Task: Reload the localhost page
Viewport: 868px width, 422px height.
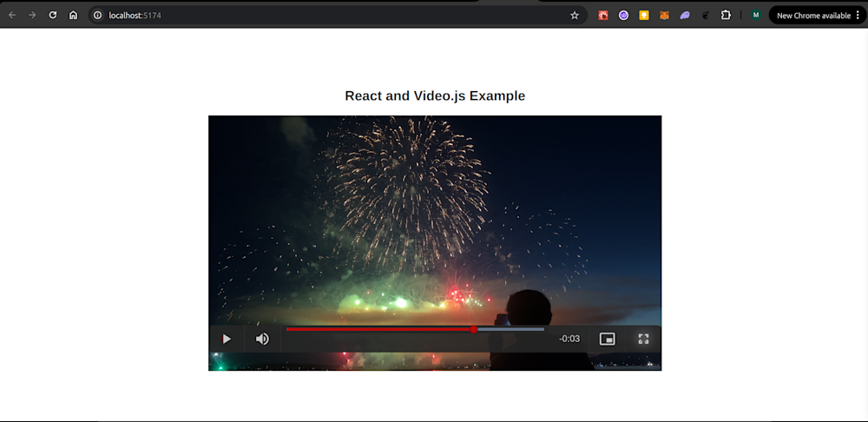Action: coord(53,15)
